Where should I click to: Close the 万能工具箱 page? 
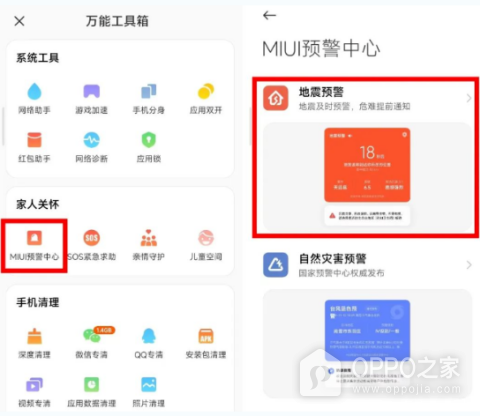click(19, 21)
